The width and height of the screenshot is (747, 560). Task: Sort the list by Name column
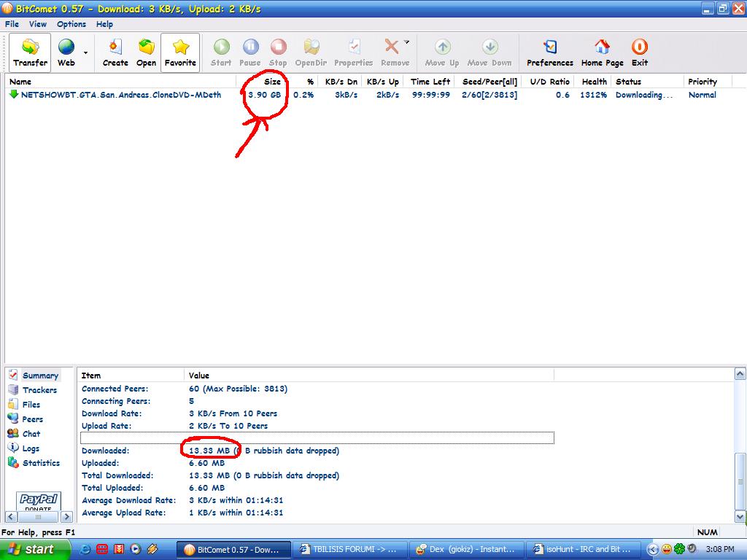121,82
